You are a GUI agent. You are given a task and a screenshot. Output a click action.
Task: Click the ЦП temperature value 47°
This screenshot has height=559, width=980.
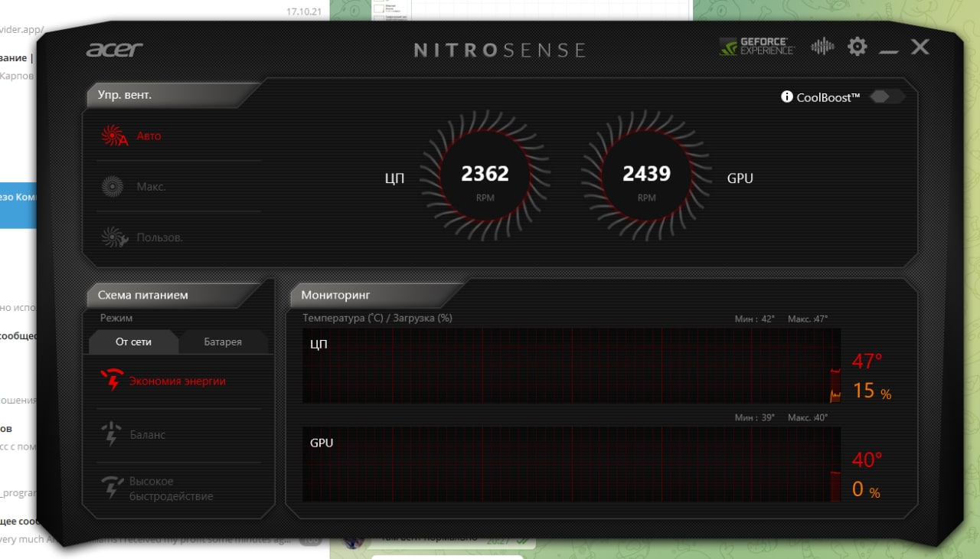click(x=867, y=361)
